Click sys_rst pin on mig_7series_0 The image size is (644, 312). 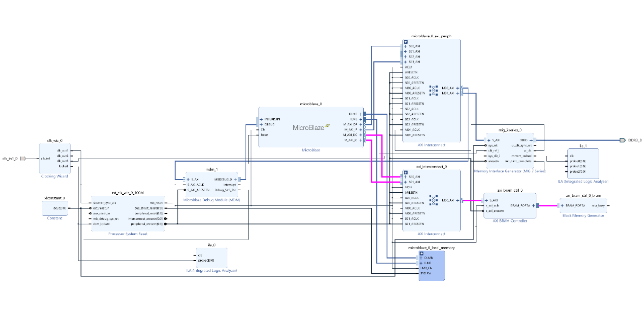(x=493, y=145)
